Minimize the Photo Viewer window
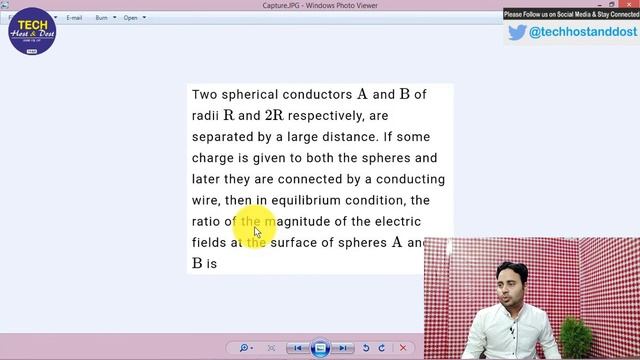The width and height of the screenshot is (640, 360). 600,4
